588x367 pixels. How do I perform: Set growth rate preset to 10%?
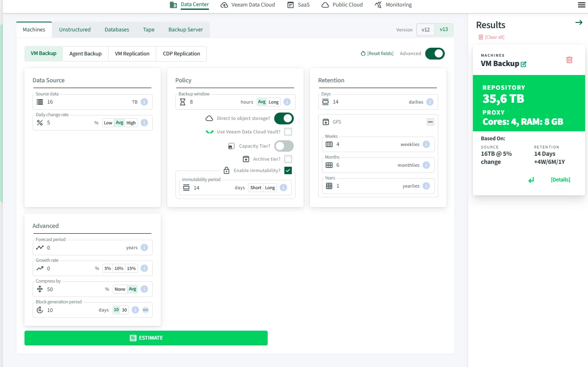click(x=119, y=268)
